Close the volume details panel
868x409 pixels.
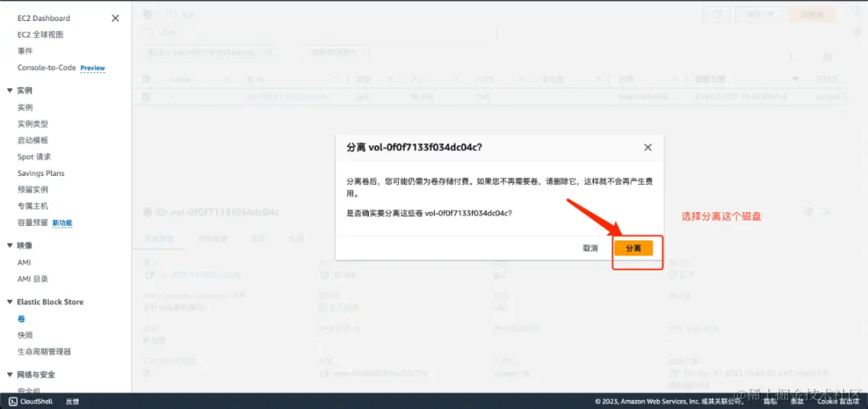[827, 211]
